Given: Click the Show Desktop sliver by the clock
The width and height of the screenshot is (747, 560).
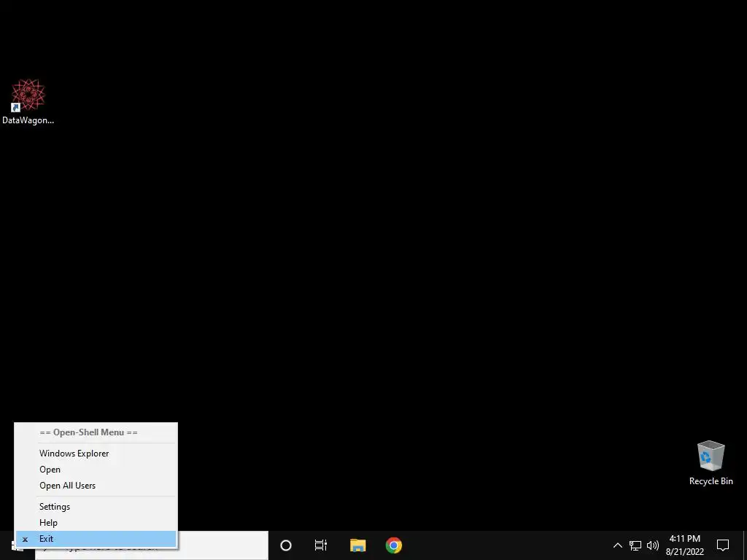Looking at the screenshot, I should (745, 545).
